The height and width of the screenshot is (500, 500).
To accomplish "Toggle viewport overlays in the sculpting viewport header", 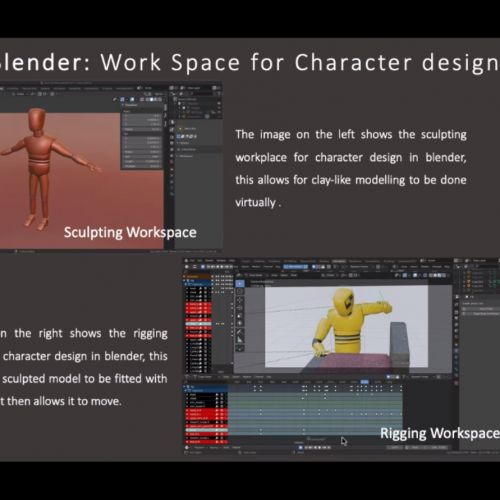I will click(x=132, y=99).
